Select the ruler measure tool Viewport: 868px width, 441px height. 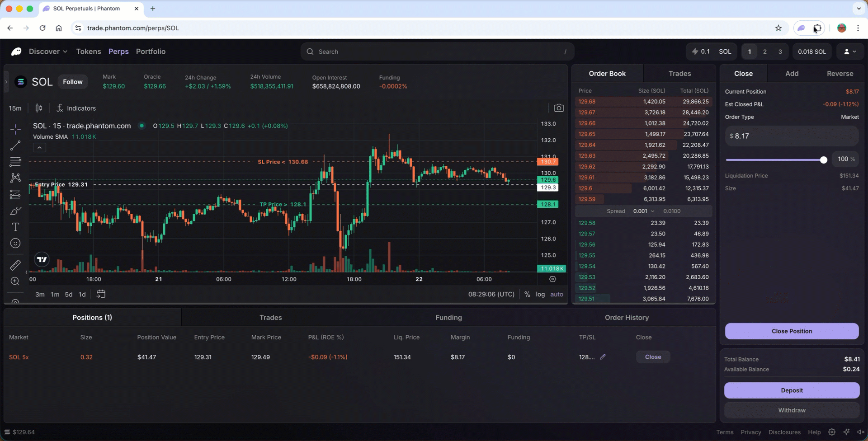(x=15, y=265)
